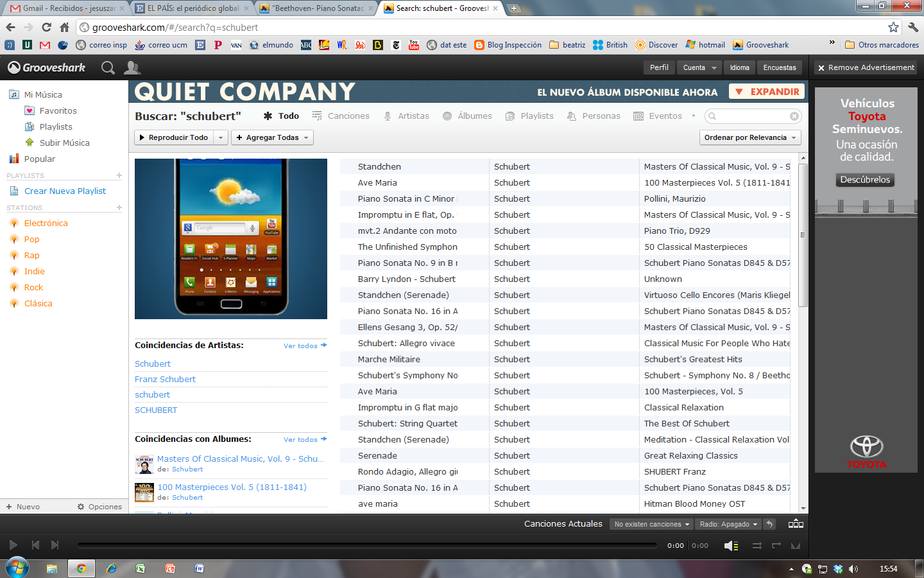Expand the Cuenta account dropdown
924x578 pixels.
(x=699, y=67)
